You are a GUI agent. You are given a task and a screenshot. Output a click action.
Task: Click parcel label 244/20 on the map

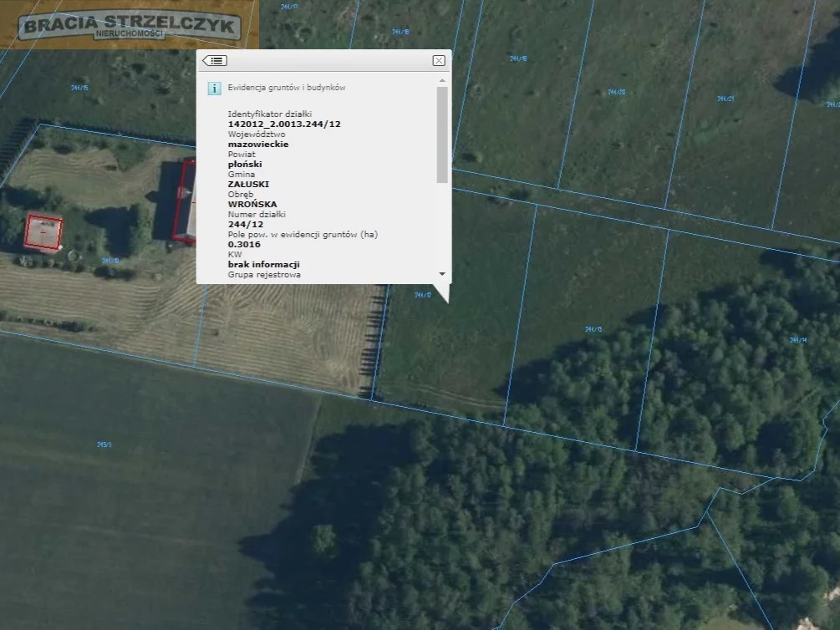616,92
